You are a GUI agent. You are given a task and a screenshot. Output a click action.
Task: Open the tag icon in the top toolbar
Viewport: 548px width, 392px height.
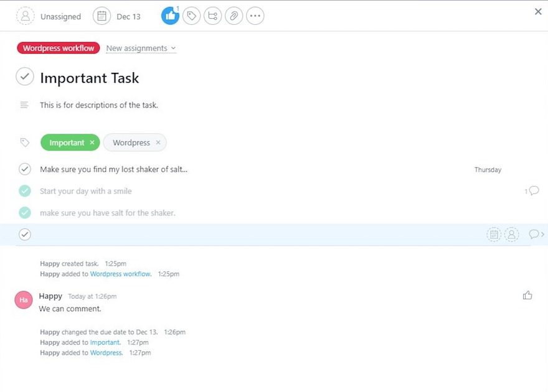[x=191, y=16]
